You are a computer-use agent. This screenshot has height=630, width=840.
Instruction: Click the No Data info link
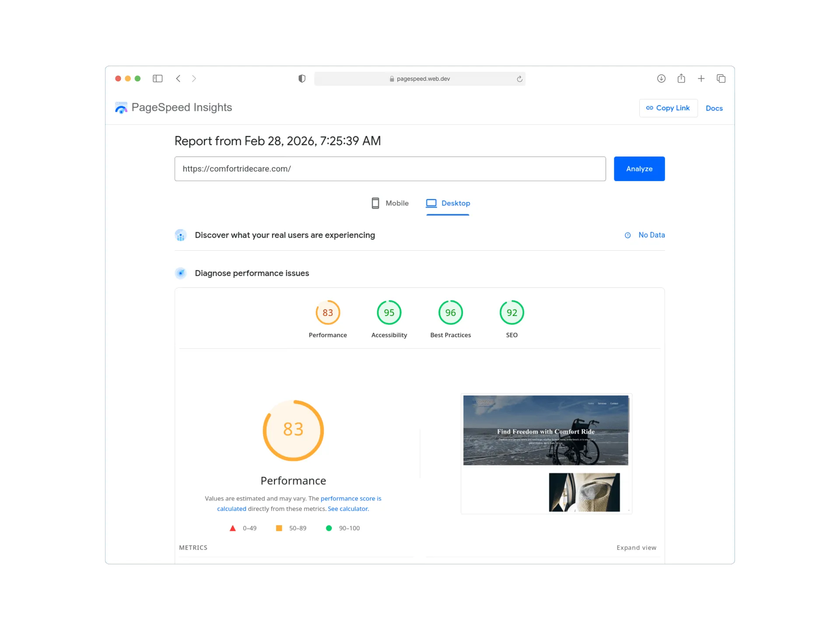click(x=644, y=235)
